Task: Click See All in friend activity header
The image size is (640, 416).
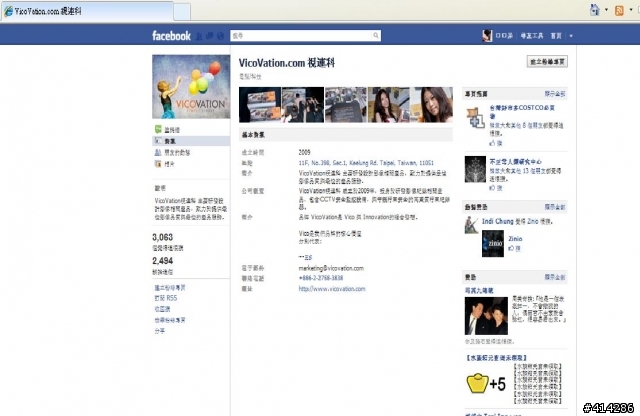Action: point(555,207)
